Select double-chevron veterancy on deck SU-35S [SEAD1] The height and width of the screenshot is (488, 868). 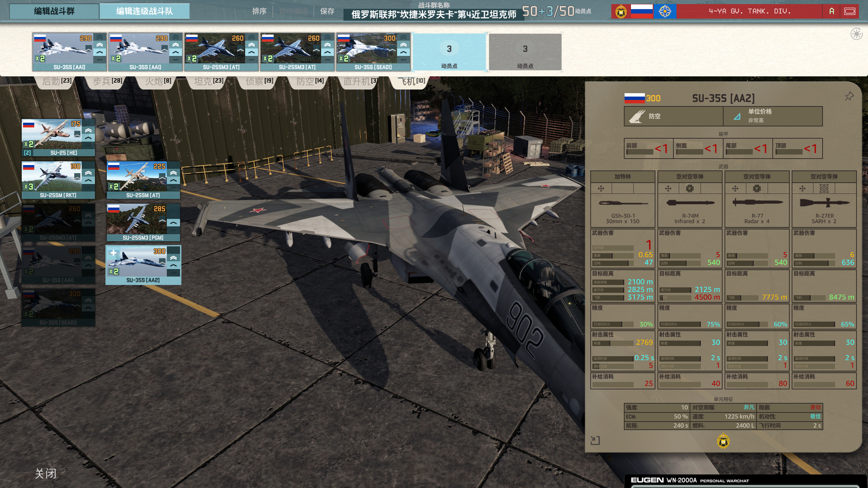[403, 45]
